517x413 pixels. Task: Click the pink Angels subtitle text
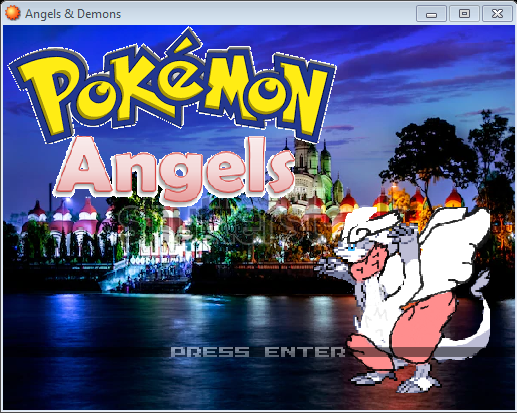(x=173, y=170)
